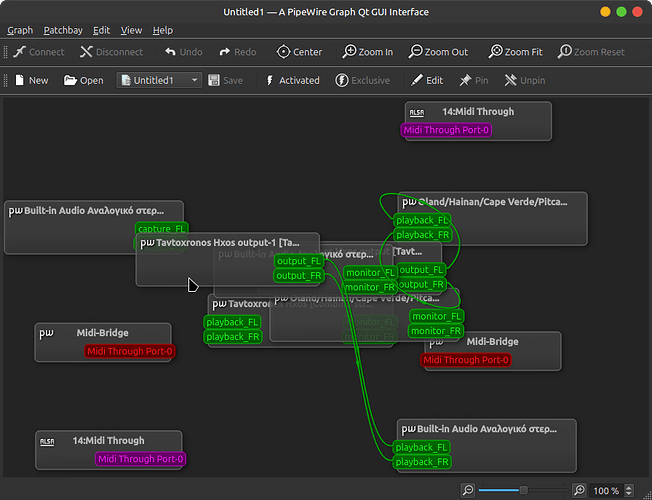
Task: Save the current patchbay
Action: click(x=226, y=80)
